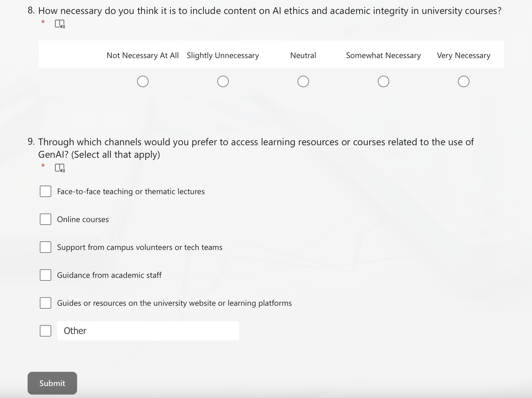This screenshot has height=398, width=532.
Task: Enable the 'Guidance from academic staff' checkbox
Action: point(46,275)
